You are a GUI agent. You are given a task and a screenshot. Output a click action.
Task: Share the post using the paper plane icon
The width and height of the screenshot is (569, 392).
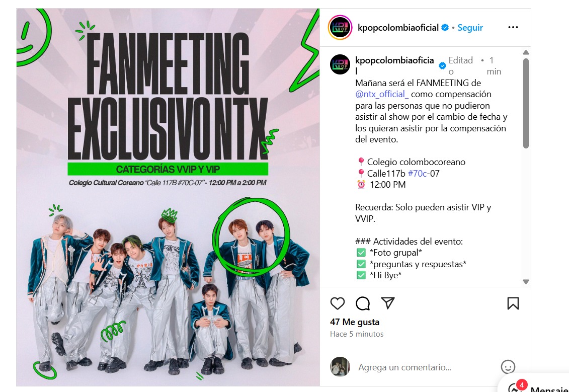coord(387,303)
